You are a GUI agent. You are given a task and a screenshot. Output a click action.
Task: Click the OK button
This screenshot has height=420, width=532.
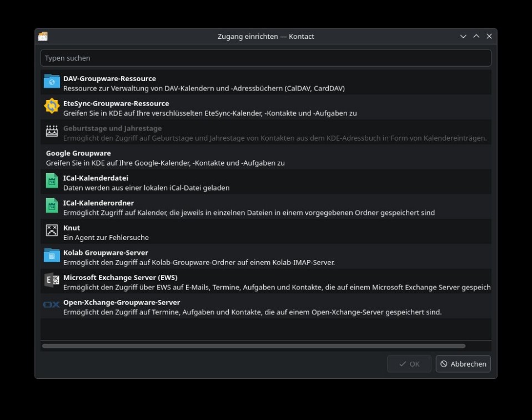click(409, 364)
